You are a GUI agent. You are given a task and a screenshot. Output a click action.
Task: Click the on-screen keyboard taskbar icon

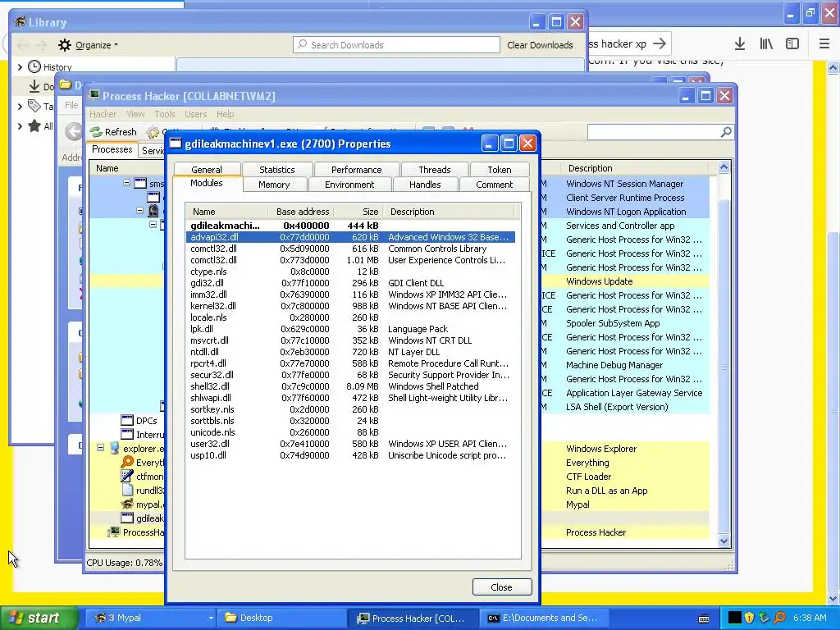coord(704,619)
